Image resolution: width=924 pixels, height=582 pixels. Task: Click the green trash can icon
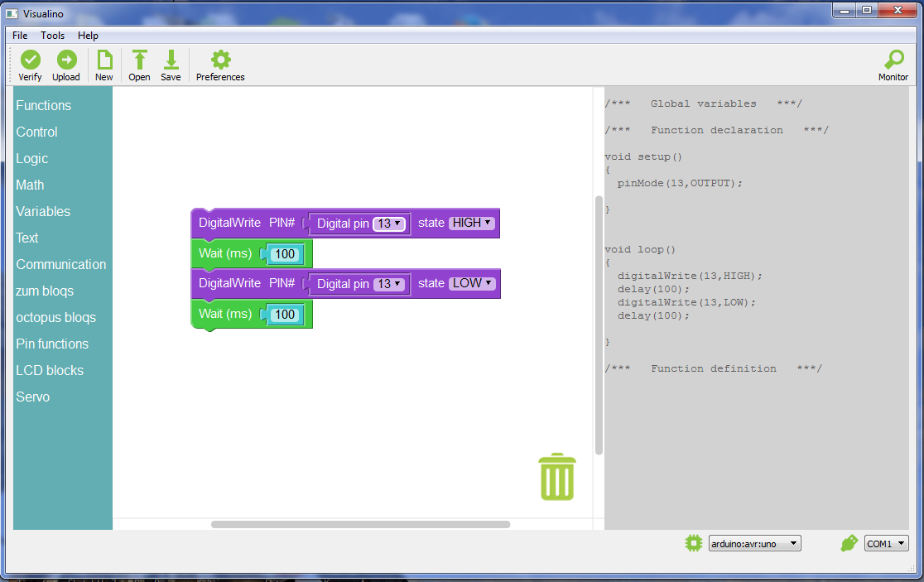(x=557, y=477)
